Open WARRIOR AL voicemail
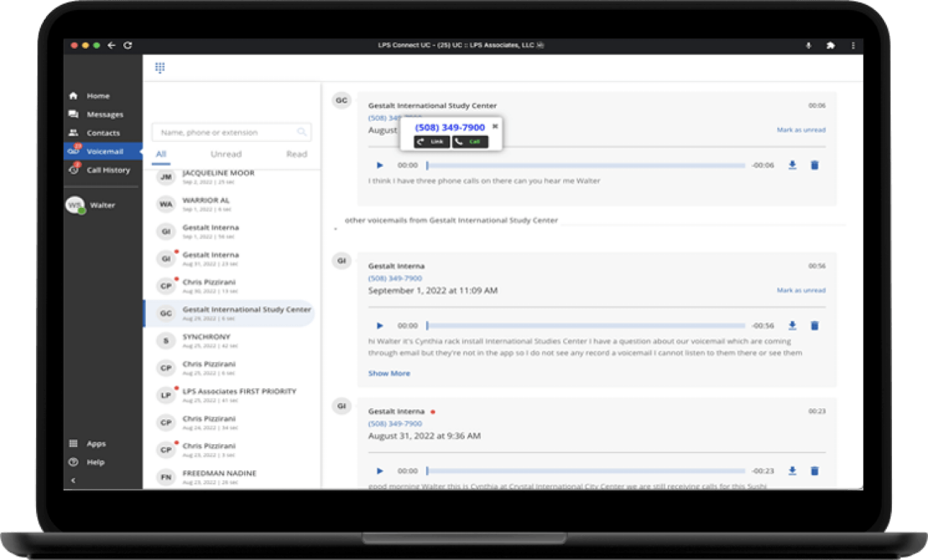 click(232, 204)
